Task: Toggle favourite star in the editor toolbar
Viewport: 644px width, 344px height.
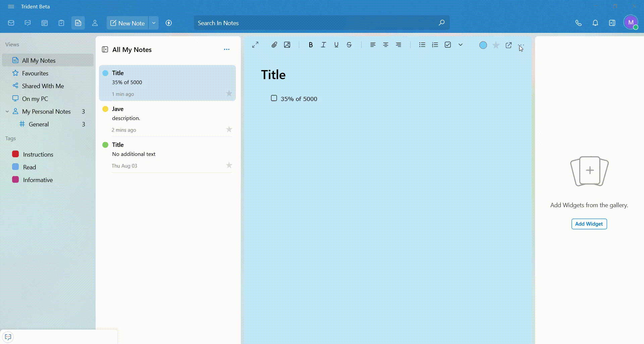Action: click(496, 45)
